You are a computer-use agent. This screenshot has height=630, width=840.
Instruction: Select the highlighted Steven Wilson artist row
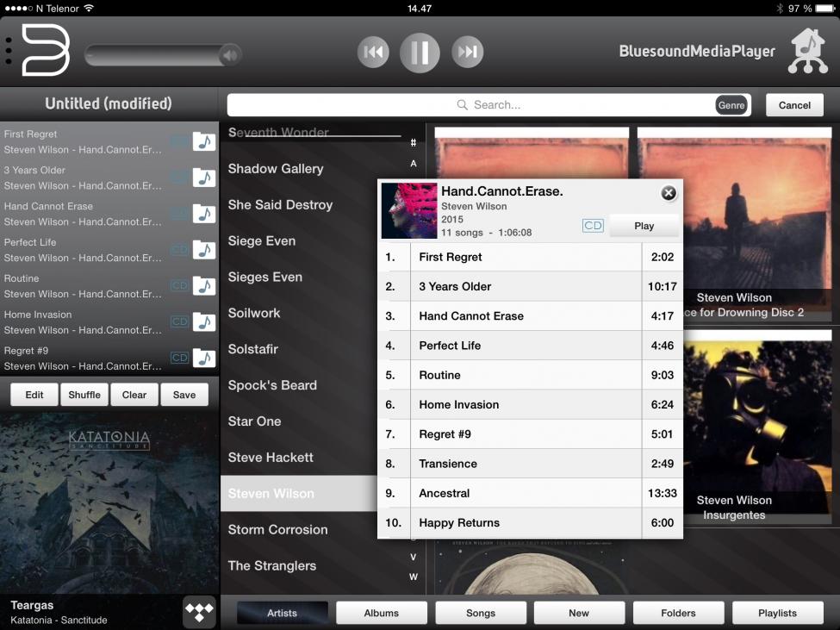(x=299, y=493)
